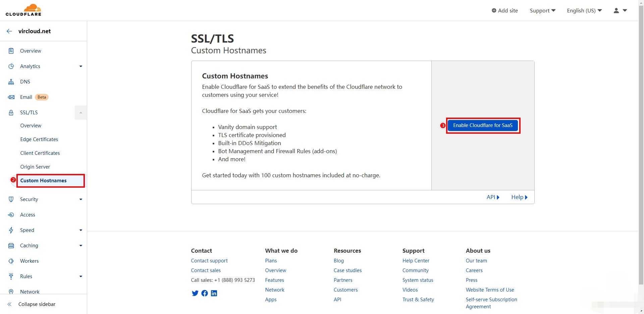The width and height of the screenshot is (644, 314).
Task: Select Origin Server in the sidebar
Action: pyautogui.click(x=35, y=167)
